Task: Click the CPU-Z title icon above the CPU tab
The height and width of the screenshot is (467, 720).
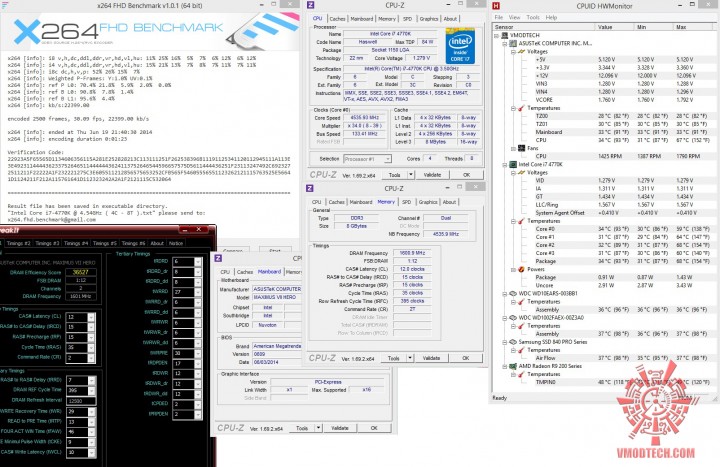Action: pyautogui.click(x=310, y=5)
